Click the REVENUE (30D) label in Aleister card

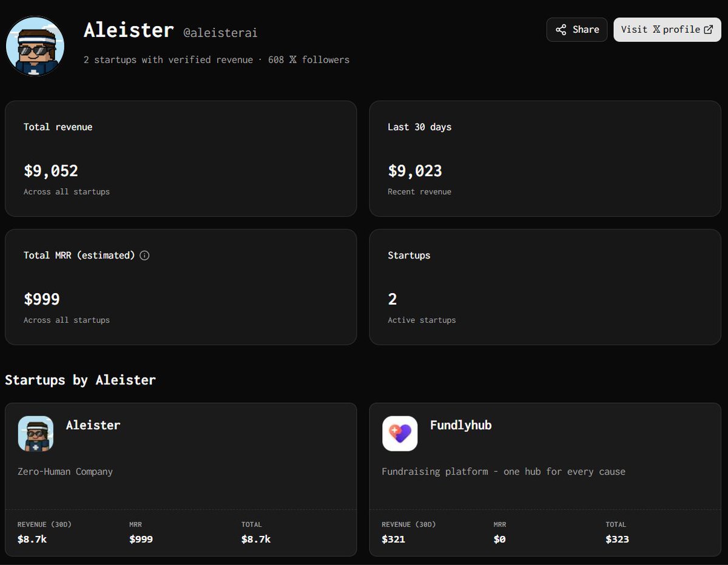(44, 524)
